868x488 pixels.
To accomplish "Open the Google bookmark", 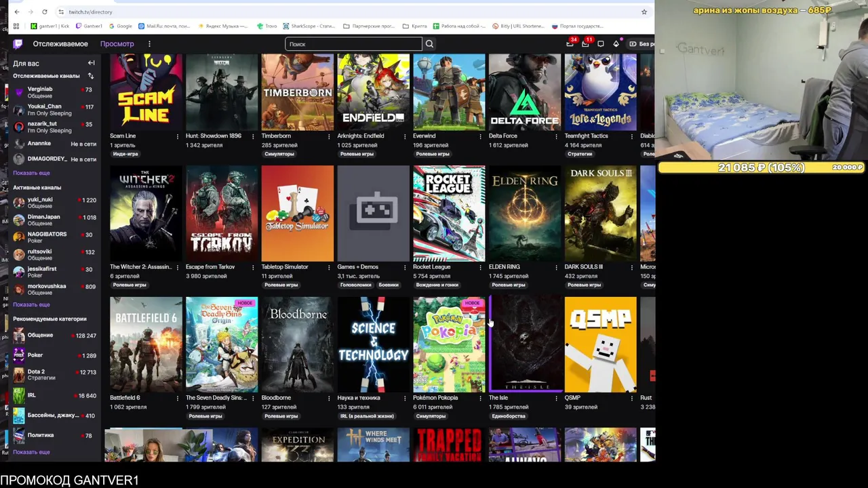I will [120, 26].
